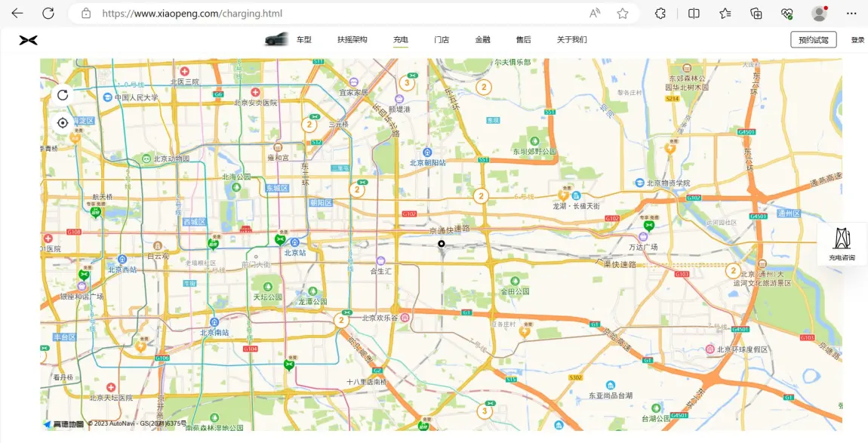868x443 pixels.
Task: Open the 关于我们 menu item
Action: click(x=572, y=40)
